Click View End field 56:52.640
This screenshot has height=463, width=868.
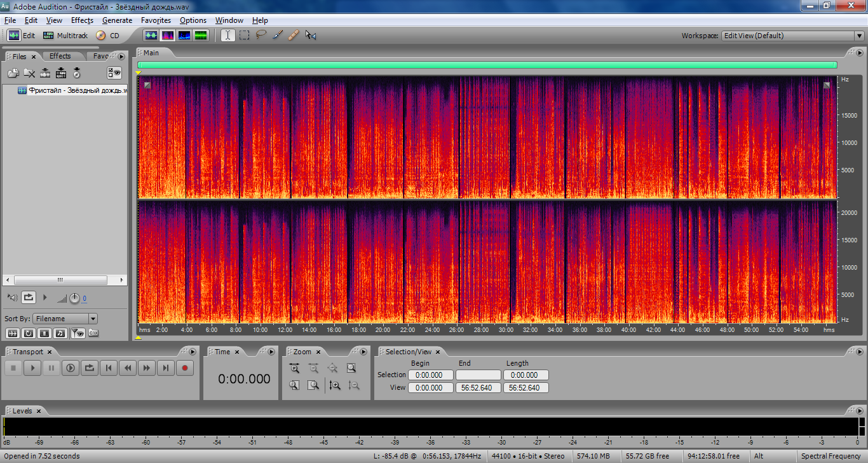[478, 388]
